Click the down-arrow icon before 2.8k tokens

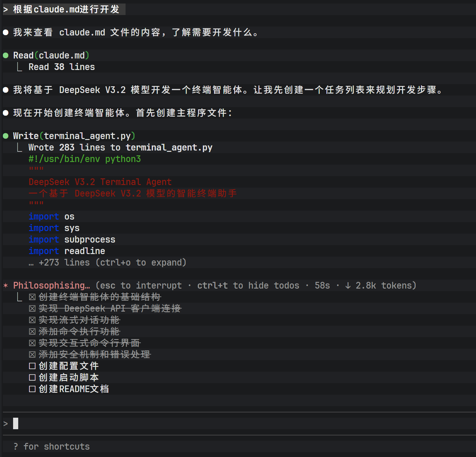coord(348,285)
